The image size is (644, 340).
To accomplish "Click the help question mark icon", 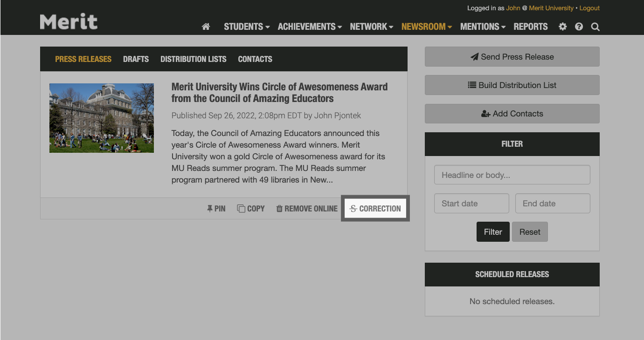I will pyautogui.click(x=579, y=27).
